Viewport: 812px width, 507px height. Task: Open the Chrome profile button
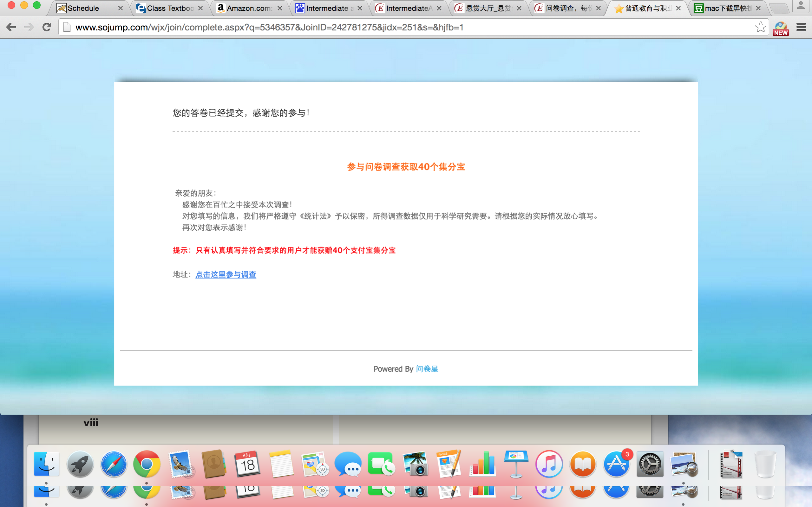pos(801,6)
